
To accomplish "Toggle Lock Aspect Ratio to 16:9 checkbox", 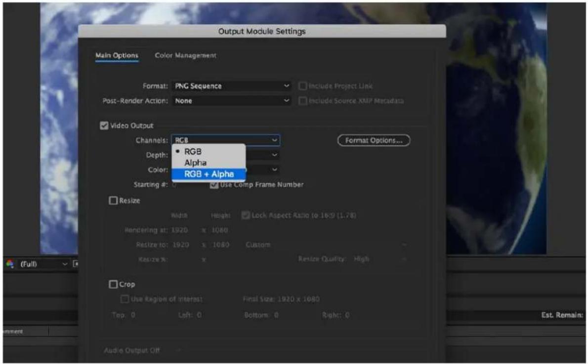I will (x=245, y=215).
